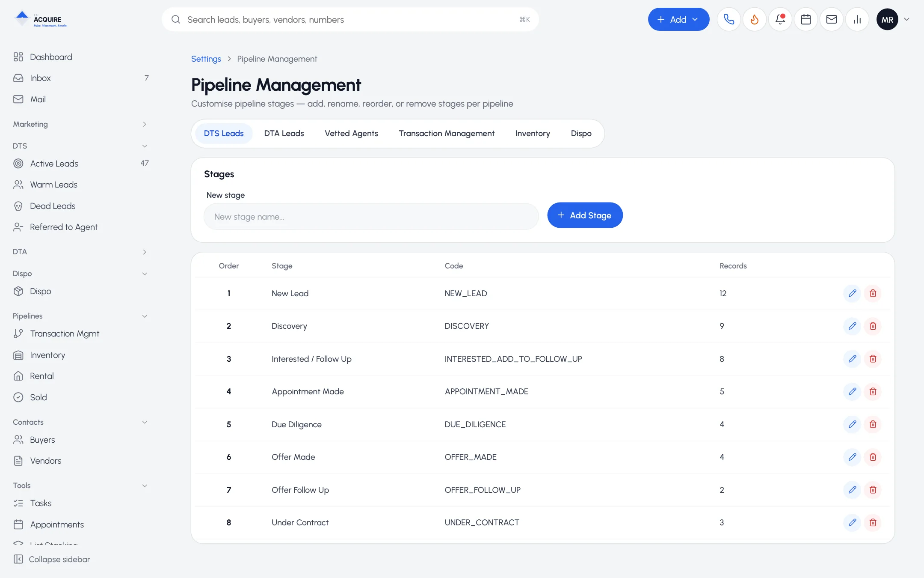
Task: Open the account menu chevron
Action: [906, 19]
